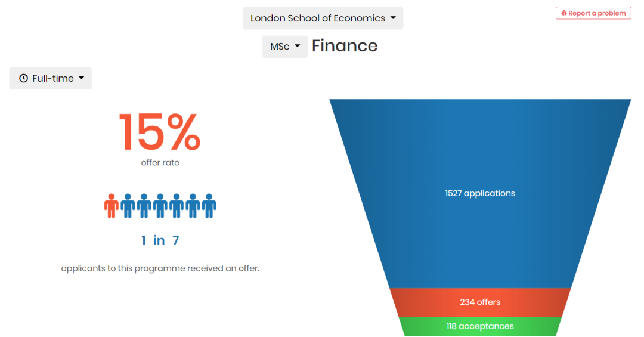Click the Report a problem button
644x337 pixels.
click(593, 13)
